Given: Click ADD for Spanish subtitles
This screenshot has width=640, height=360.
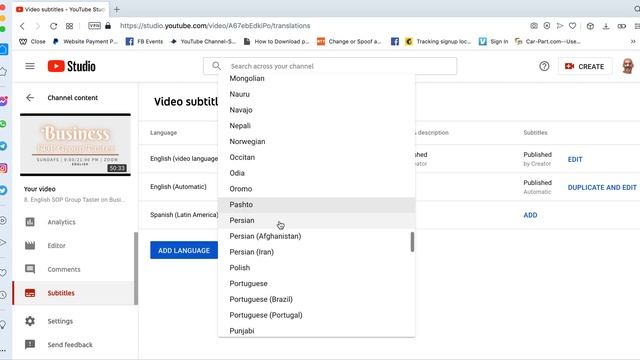Looking at the screenshot, I should tap(530, 215).
